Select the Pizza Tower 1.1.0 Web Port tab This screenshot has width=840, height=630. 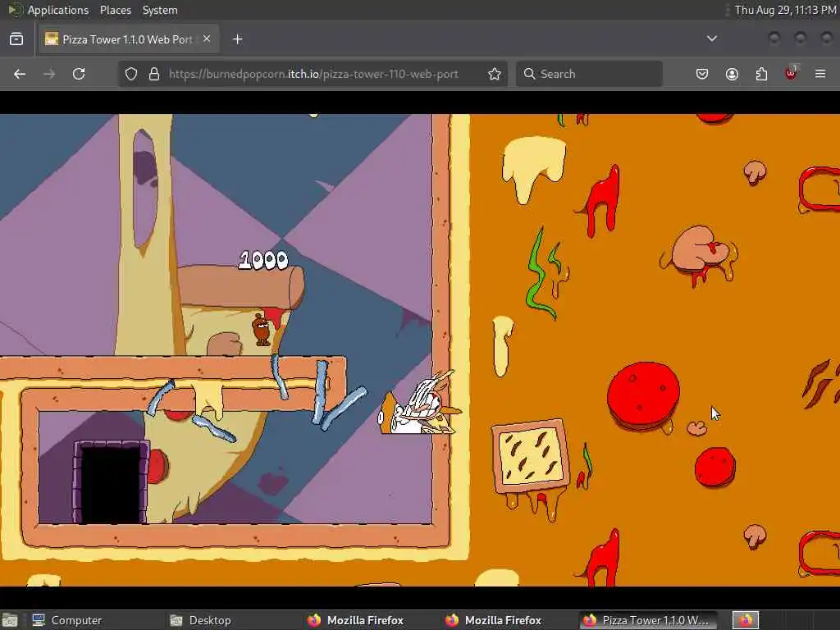click(129, 39)
